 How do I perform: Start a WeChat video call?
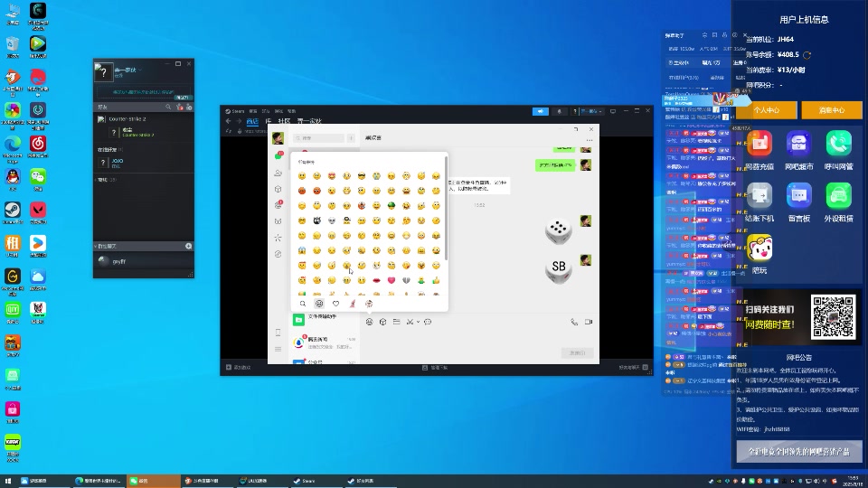[589, 322]
